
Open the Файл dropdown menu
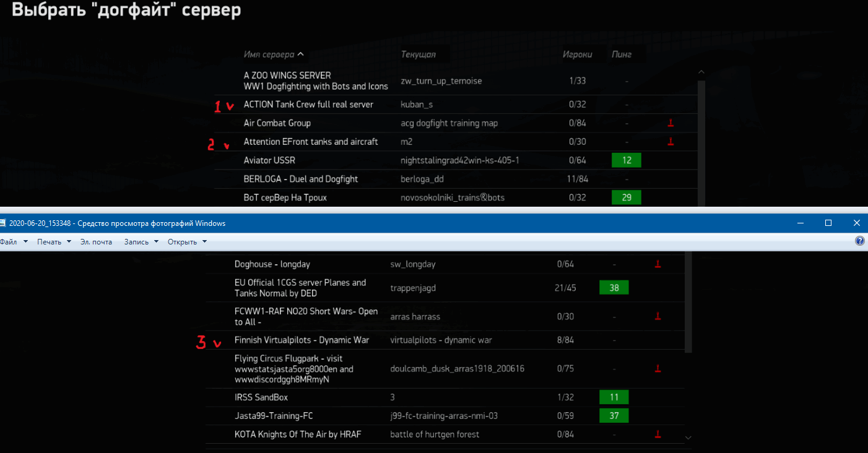(14, 242)
